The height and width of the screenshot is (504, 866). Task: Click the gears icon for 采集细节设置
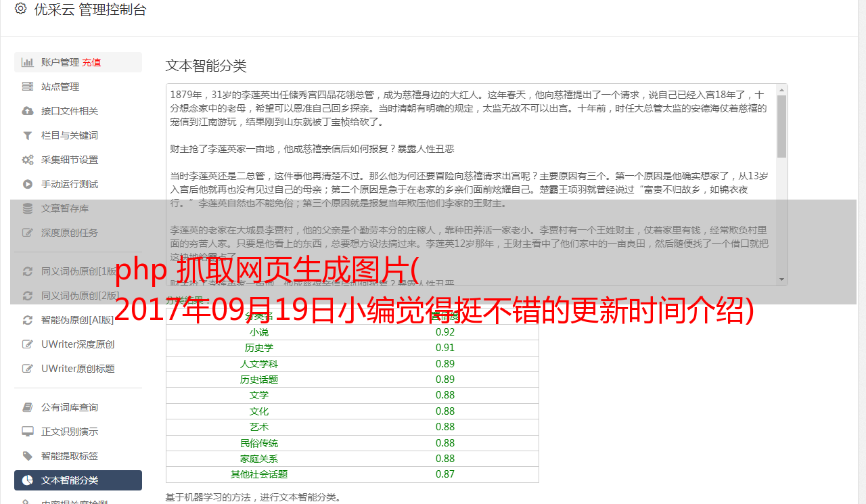click(x=27, y=160)
